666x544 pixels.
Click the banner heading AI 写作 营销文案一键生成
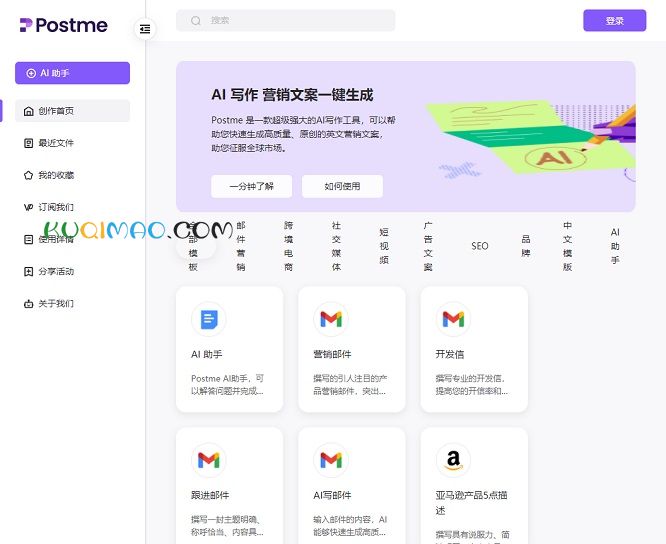[292, 95]
